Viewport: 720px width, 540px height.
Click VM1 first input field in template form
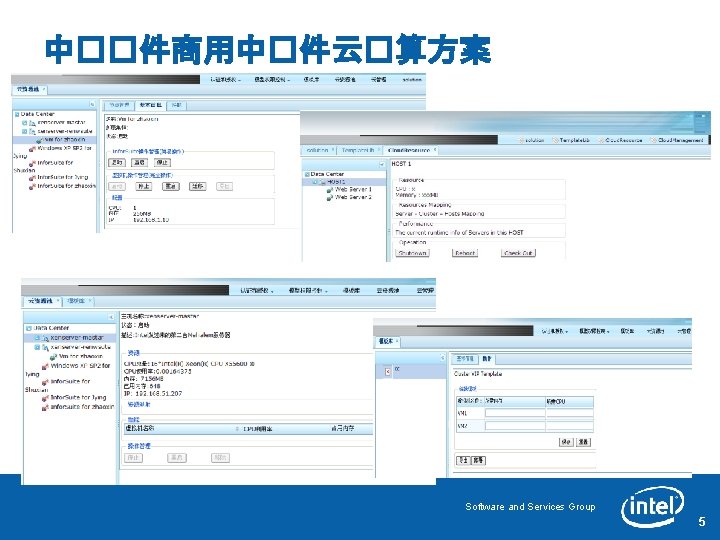tap(515, 413)
